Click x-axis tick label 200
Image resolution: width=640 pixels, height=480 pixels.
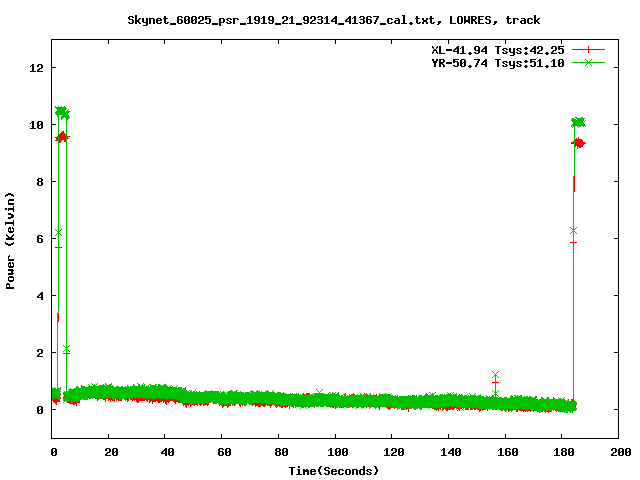(x=620, y=452)
